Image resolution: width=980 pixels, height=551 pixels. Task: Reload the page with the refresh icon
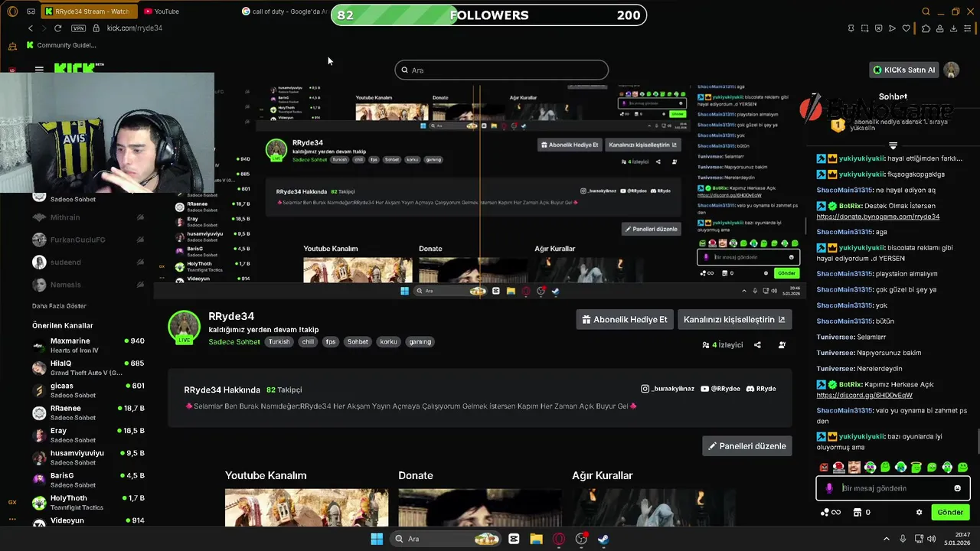click(x=58, y=28)
